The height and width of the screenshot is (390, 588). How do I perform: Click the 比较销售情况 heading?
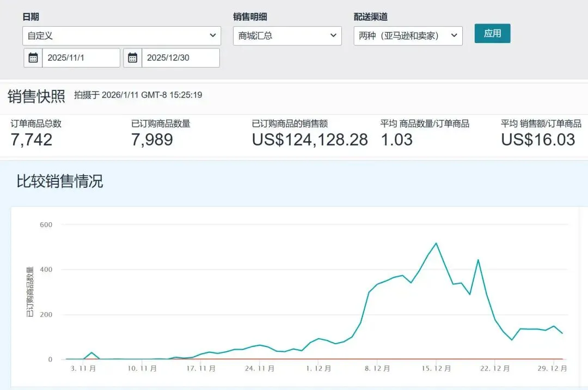tap(60, 181)
